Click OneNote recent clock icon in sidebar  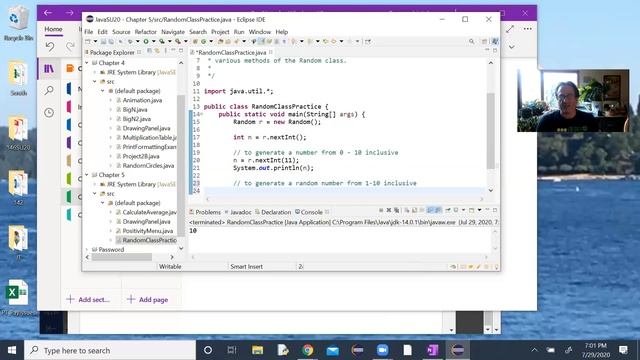tap(49, 112)
